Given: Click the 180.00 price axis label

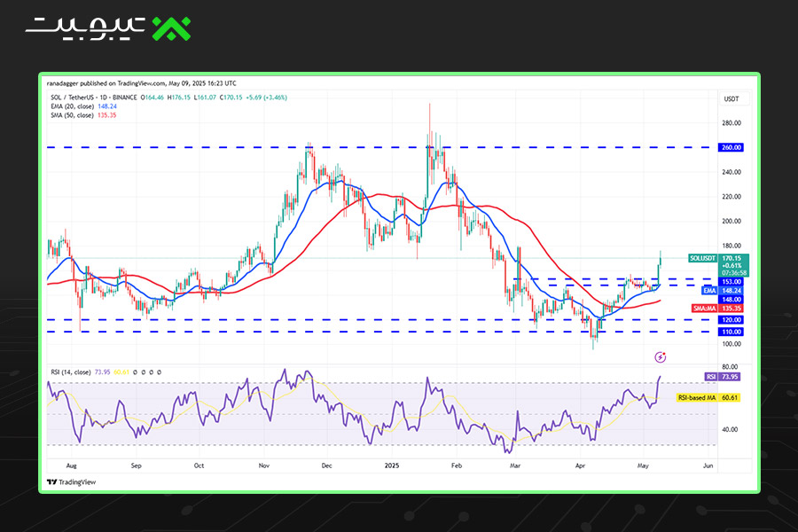Looking at the screenshot, I should tap(731, 246).
